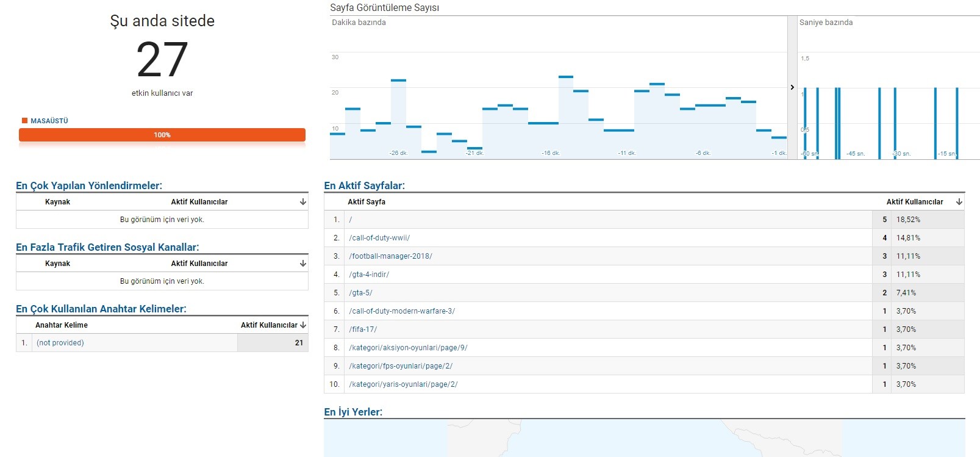Click the Aktif Sayfa column header
This screenshot has width=980, height=457.
click(x=367, y=202)
